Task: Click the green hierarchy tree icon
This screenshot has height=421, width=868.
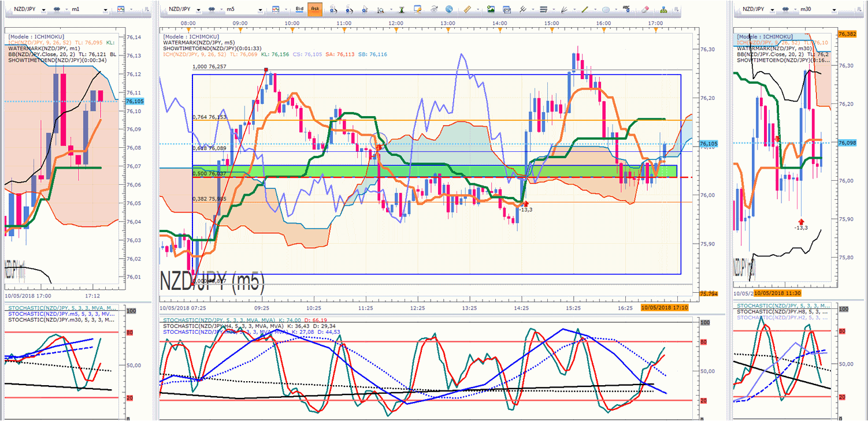Action: click(x=663, y=9)
